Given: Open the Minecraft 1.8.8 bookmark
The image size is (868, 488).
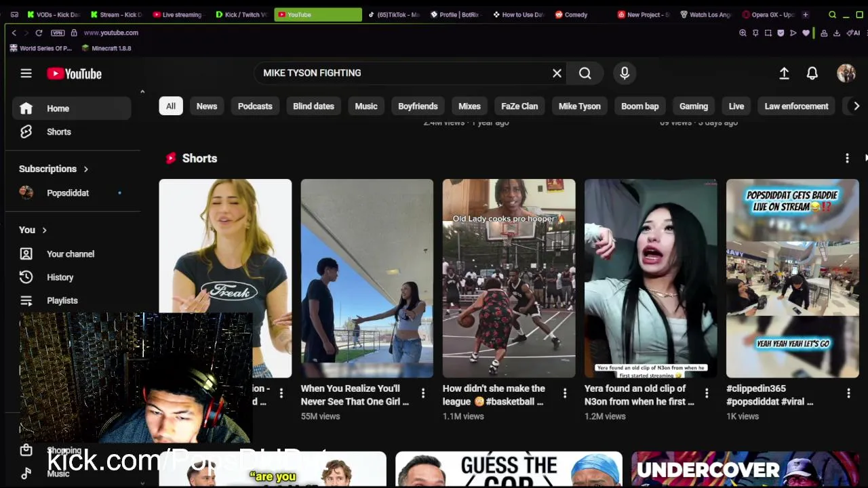Looking at the screenshot, I should click(106, 48).
